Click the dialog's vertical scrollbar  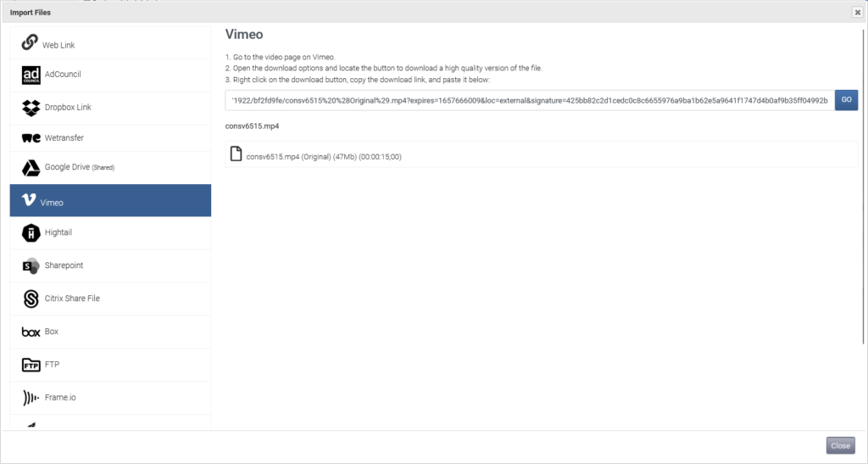(863, 186)
